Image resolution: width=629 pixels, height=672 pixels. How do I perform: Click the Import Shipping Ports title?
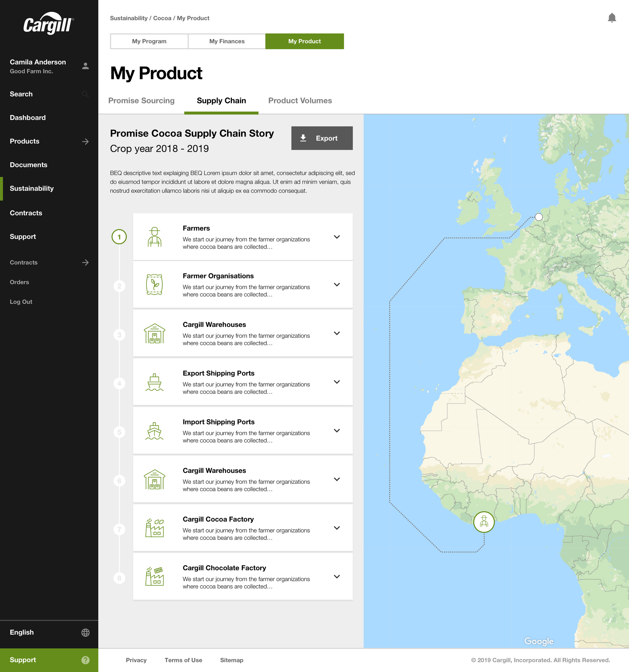pyautogui.click(x=219, y=422)
